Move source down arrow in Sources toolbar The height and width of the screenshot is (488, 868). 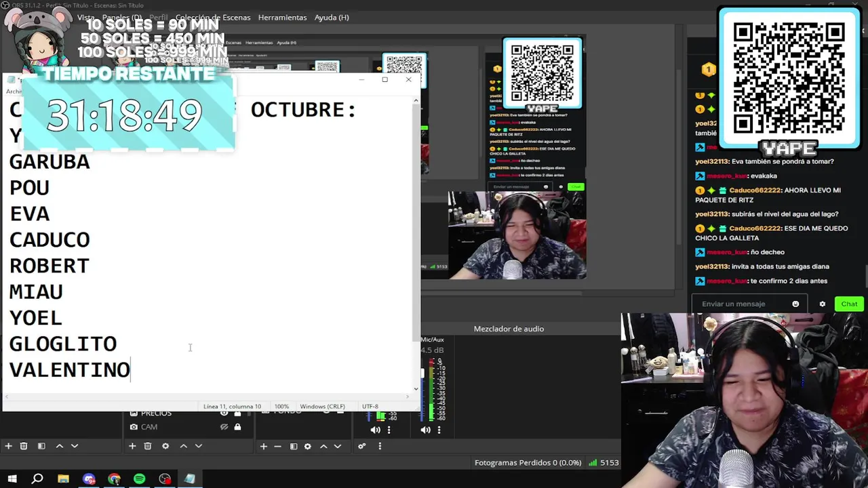click(x=199, y=446)
